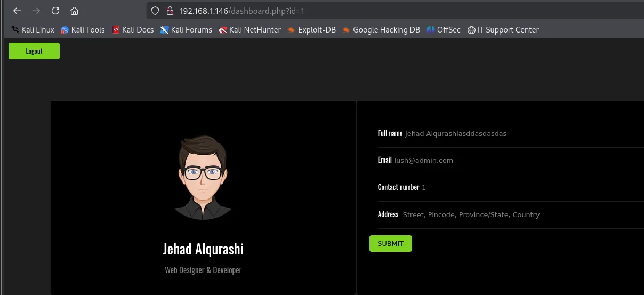
Task: Click the insecure connection padlock icon
Action: (170, 11)
